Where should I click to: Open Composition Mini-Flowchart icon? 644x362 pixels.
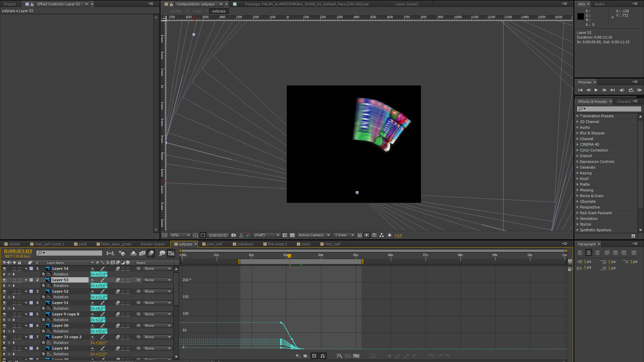(x=110, y=253)
